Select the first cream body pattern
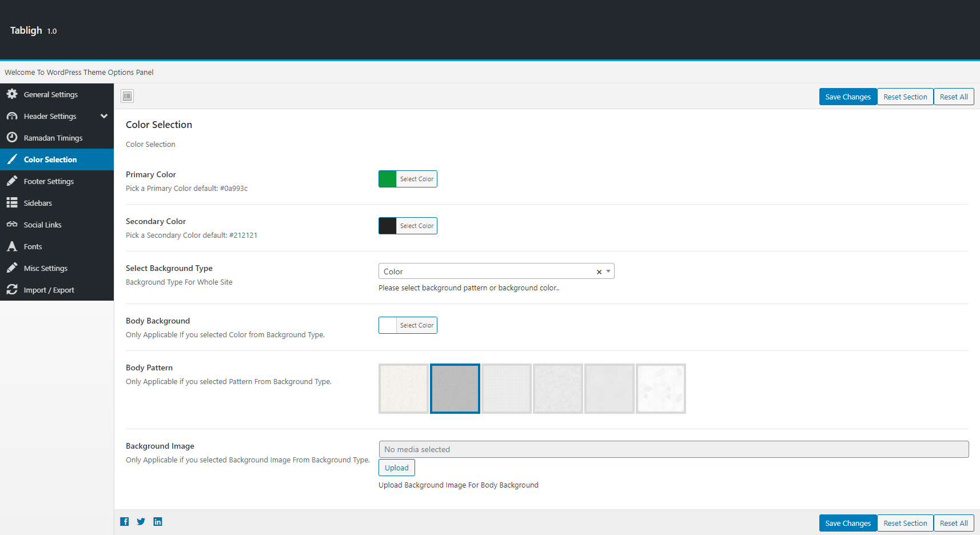 [x=403, y=389]
